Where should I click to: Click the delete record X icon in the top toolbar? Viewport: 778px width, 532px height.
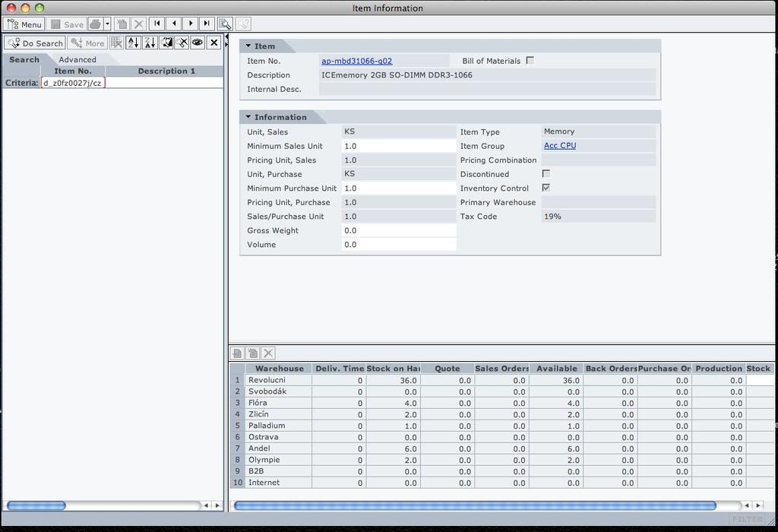(139, 24)
